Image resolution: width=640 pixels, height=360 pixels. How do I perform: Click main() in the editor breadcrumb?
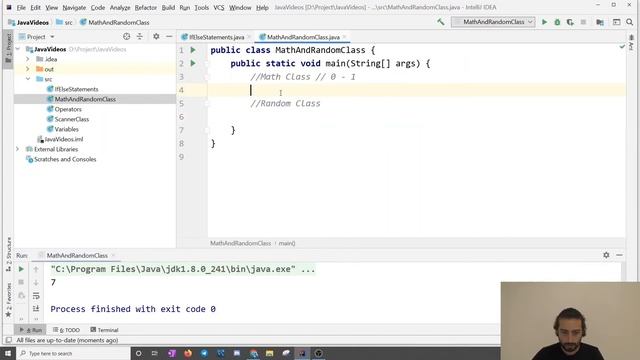(287, 243)
